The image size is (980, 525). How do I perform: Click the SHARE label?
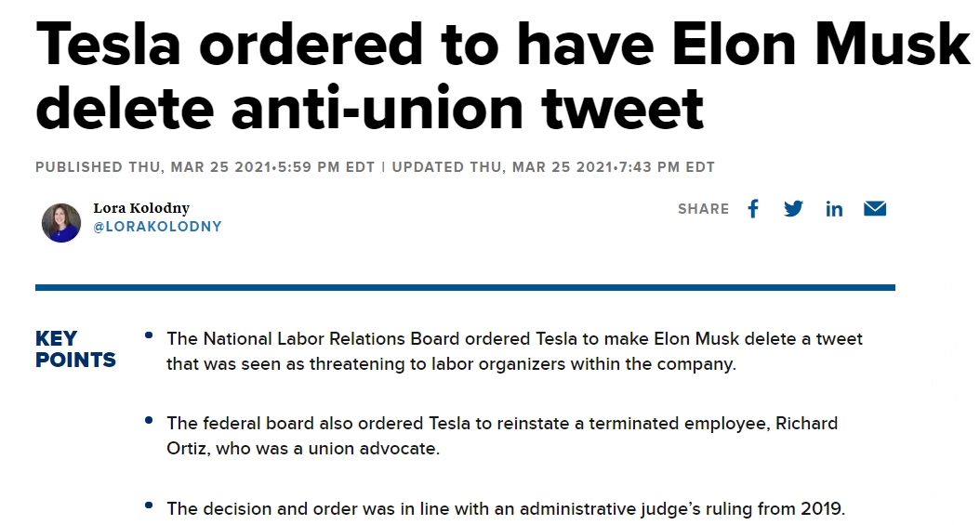(x=704, y=209)
